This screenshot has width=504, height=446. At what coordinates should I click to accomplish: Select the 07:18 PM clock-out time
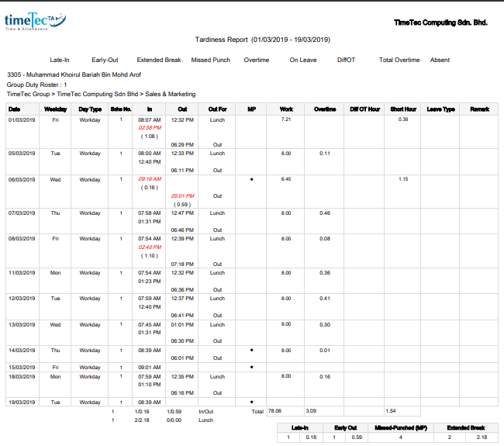click(182, 264)
